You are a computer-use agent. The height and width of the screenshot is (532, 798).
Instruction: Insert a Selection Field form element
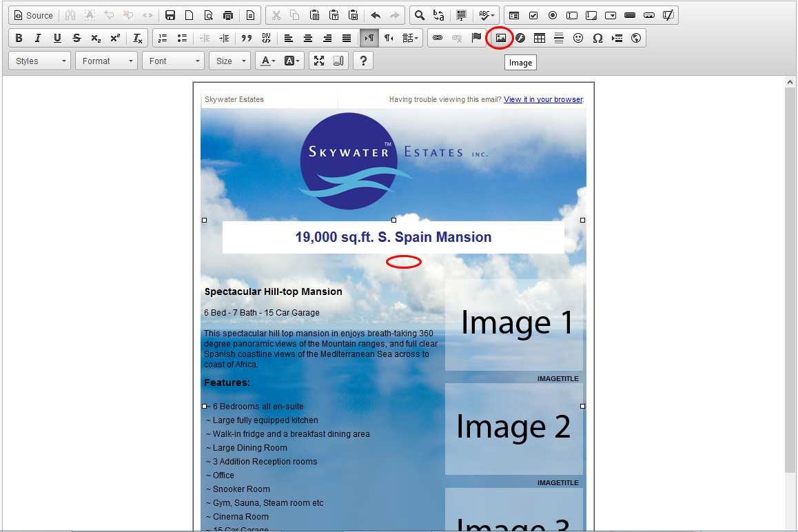pos(611,15)
